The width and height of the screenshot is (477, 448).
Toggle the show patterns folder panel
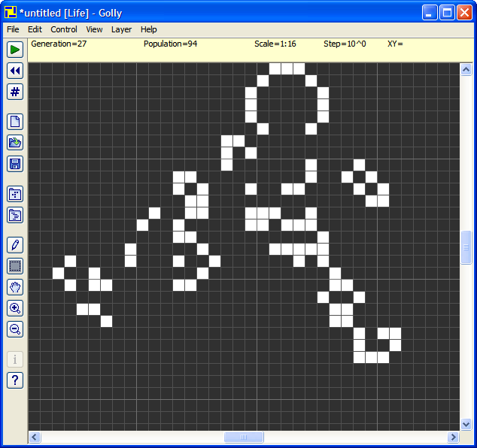point(15,194)
